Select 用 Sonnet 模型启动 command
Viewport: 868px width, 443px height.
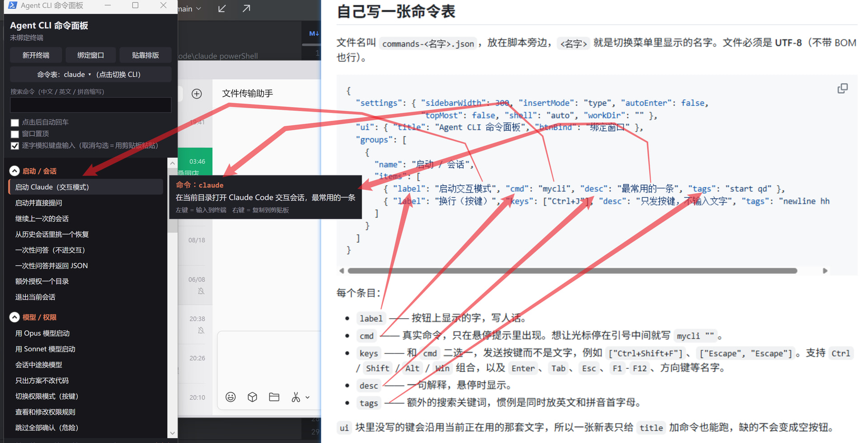[86, 349]
